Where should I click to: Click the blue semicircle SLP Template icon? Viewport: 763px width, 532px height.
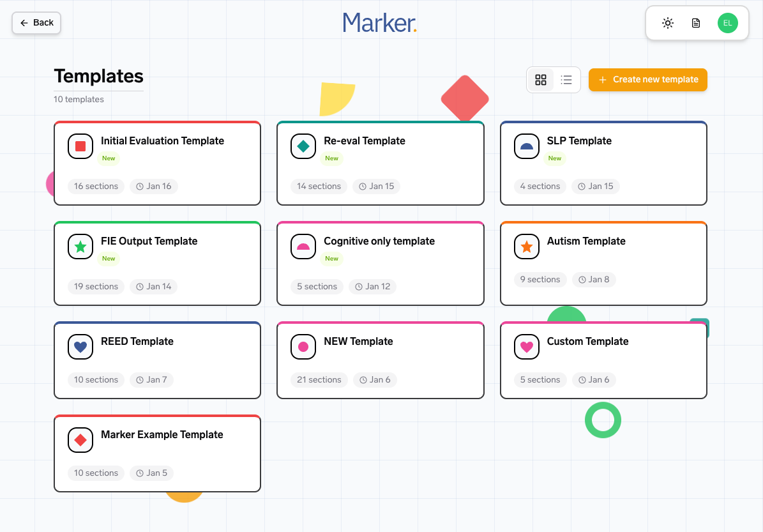coord(527,147)
